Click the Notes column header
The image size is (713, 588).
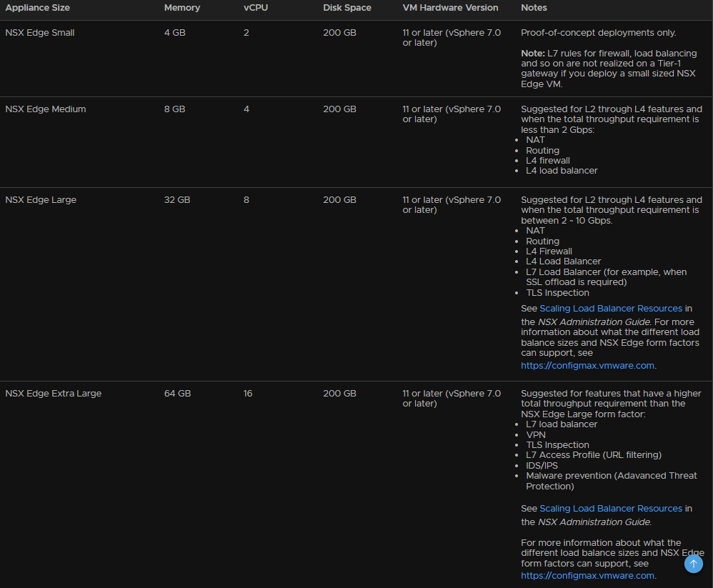(534, 8)
